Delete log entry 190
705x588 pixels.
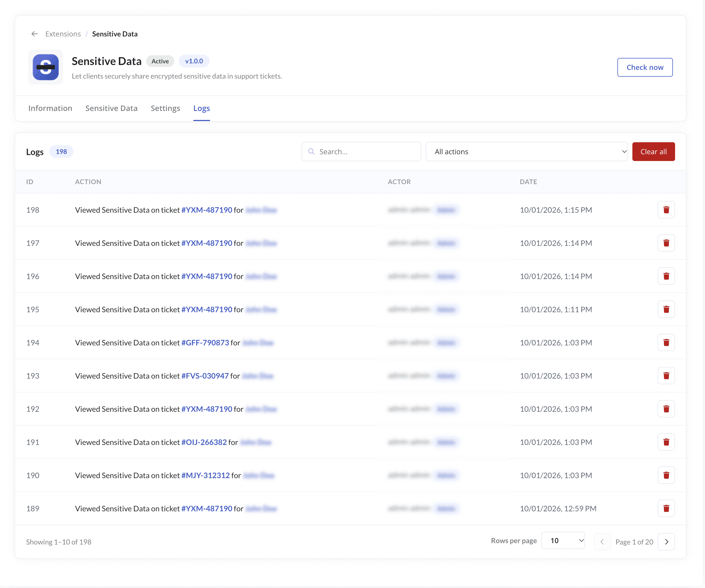point(666,476)
